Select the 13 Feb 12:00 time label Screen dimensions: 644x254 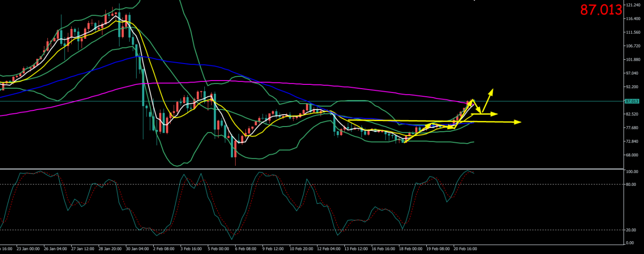click(x=356, y=248)
